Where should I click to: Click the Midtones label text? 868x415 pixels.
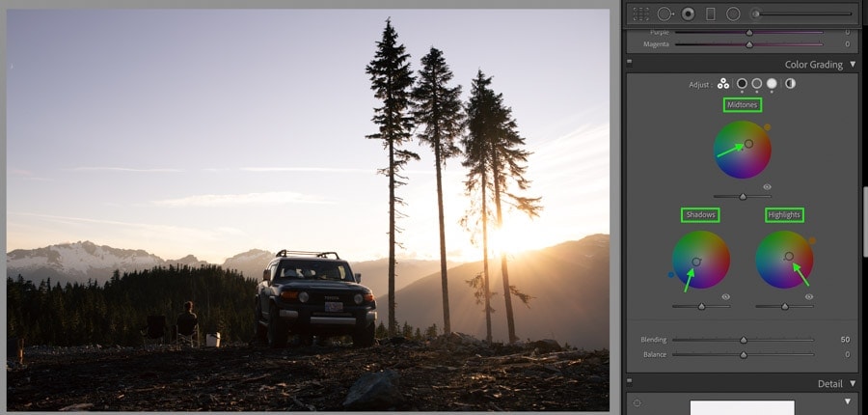coord(743,105)
